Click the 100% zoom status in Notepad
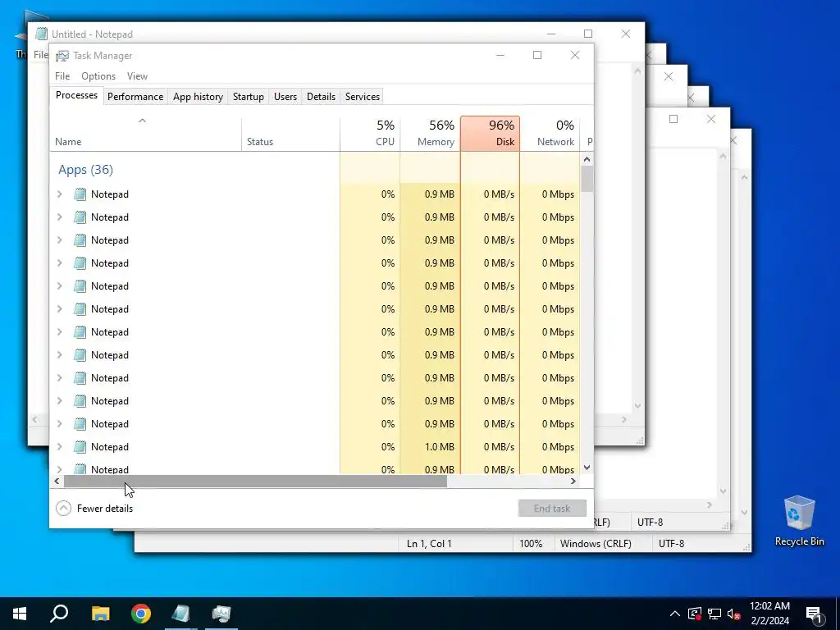840x630 pixels. tap(531, 543)
